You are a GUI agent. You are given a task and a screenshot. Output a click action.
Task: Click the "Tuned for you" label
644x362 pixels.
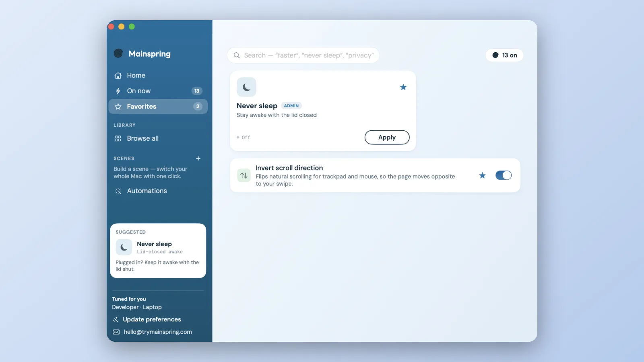tap(129, 299)
